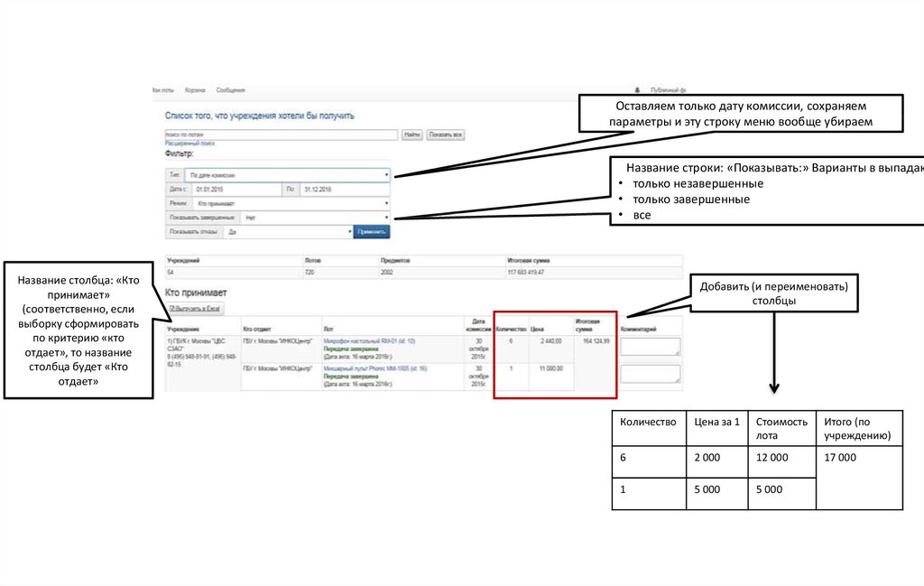Screen dimensions: 924x586
Task: Click the По date field 31.12.2018
Action: coord(344,190)
